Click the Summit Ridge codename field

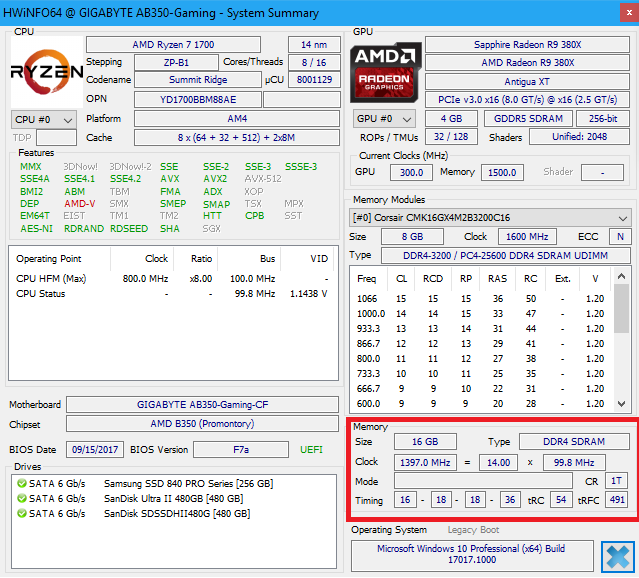pos(198,80)
